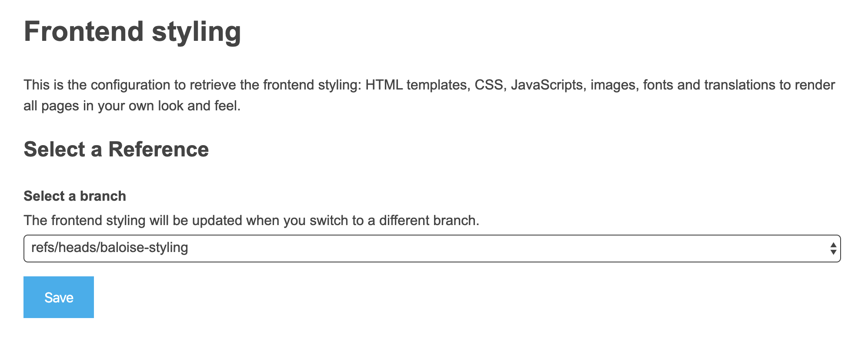Click the words "HTML templates" in the description
Viewport: 868px width, 345px height.
point(417,85)
